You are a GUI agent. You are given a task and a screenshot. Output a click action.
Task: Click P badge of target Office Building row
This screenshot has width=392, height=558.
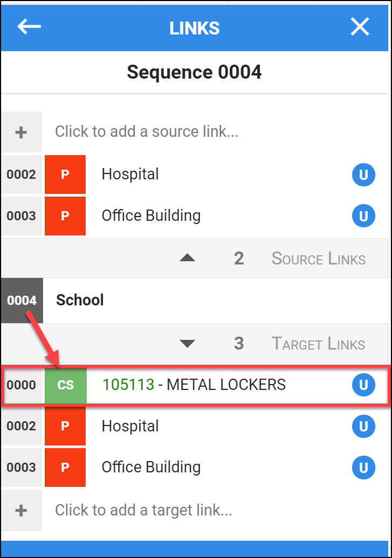65,468
